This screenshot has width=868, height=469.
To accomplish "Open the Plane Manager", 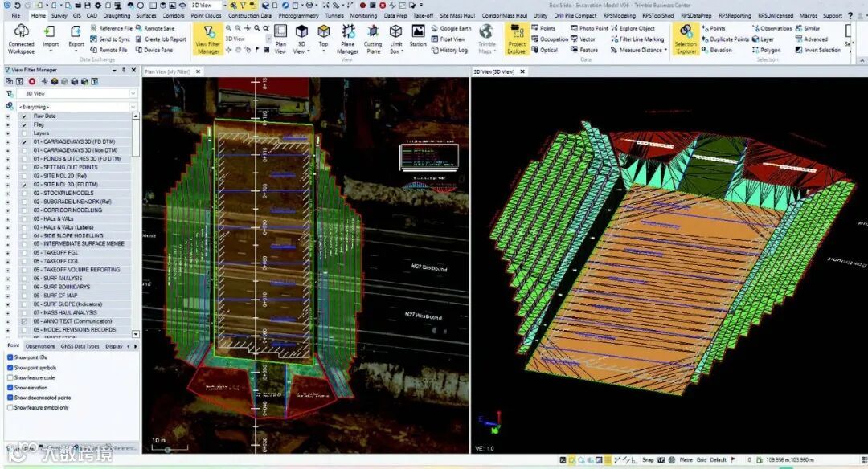I will click(348, 39).
